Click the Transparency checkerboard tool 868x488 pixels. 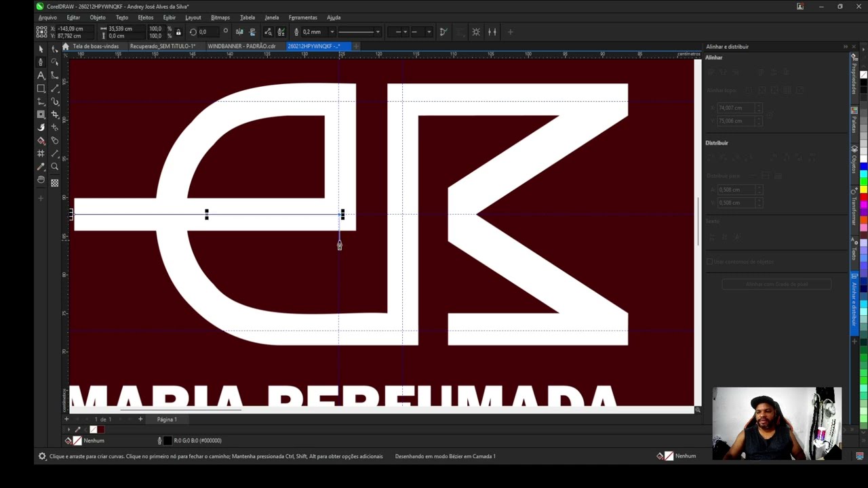click(55, 183)
